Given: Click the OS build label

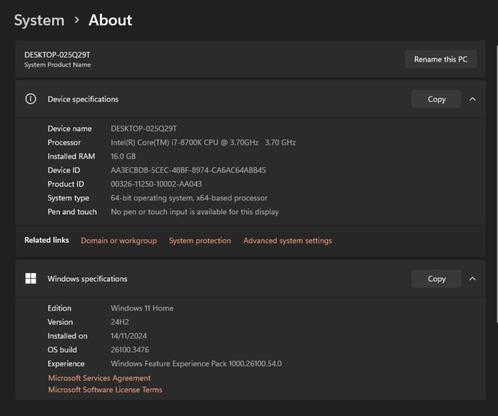Looking at the screenshot, I should click(62, 350).
